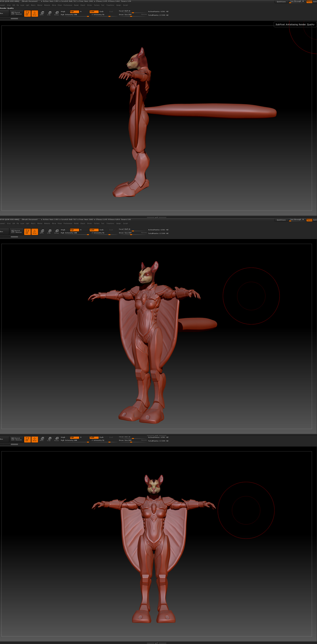Image resolution: width=317 pixels, height=644 pixels.
Task: Open the Transform menu in the three-quarter-view screenshot
Action: click(x=110, y=223)
